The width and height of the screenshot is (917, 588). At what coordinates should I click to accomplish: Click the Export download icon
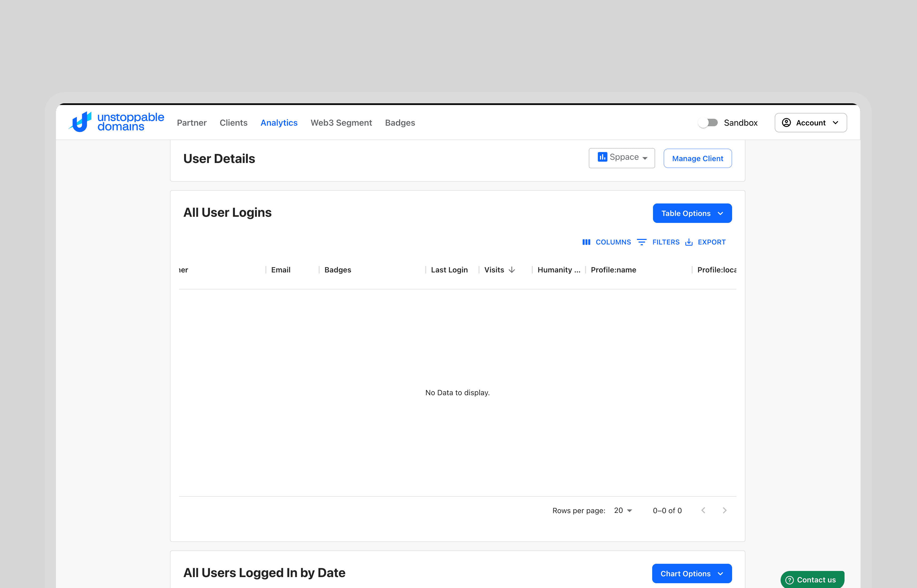(689, 242)
